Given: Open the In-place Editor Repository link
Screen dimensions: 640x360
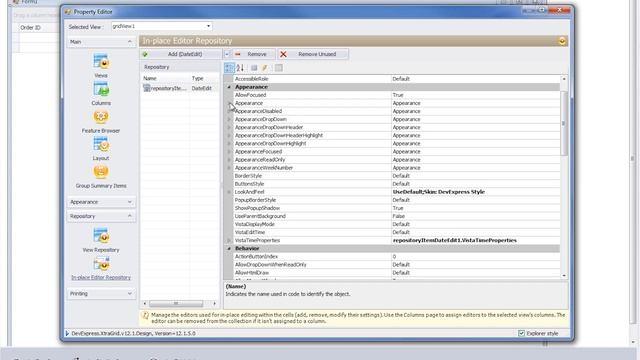Looking at the screenshot, I should point(101,278).
